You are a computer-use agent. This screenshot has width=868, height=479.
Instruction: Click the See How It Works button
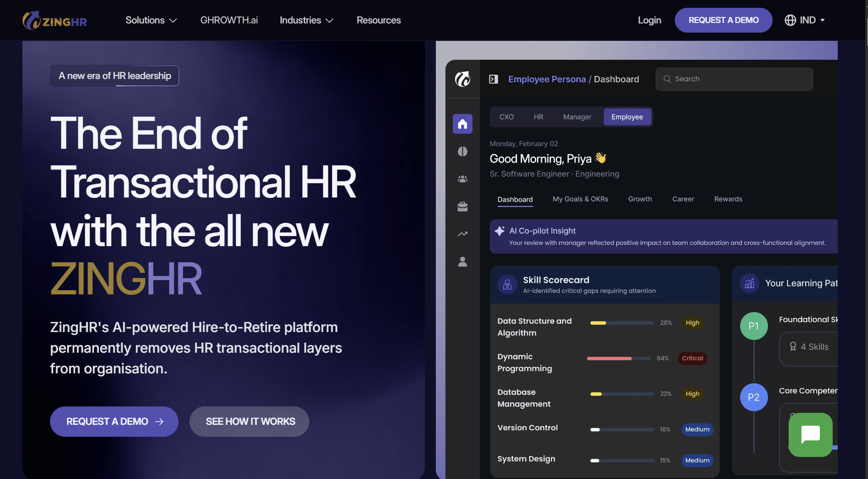point(249,422)
